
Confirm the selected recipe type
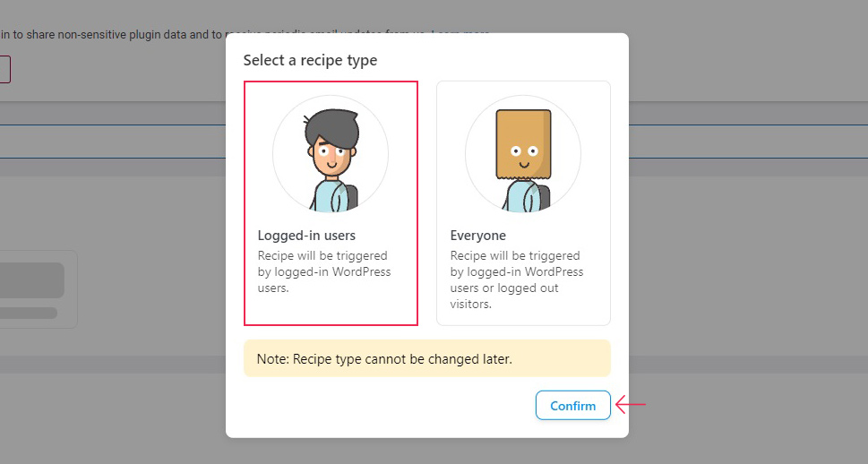[x=573, y=405]
